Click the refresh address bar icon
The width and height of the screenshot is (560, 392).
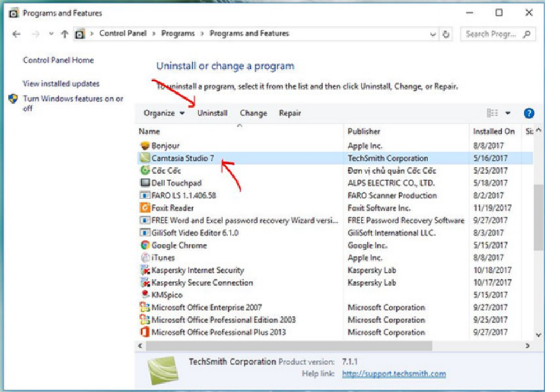click(446, 34)
